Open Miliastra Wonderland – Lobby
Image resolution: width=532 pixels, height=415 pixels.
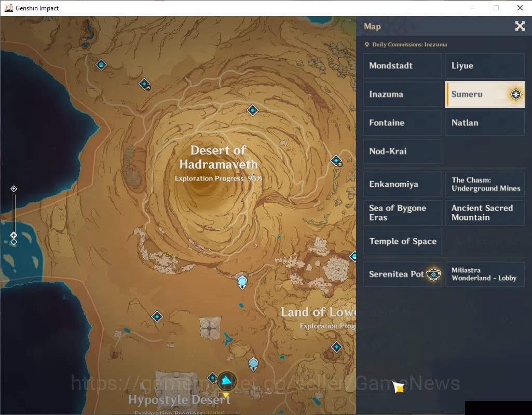(485, 274)
